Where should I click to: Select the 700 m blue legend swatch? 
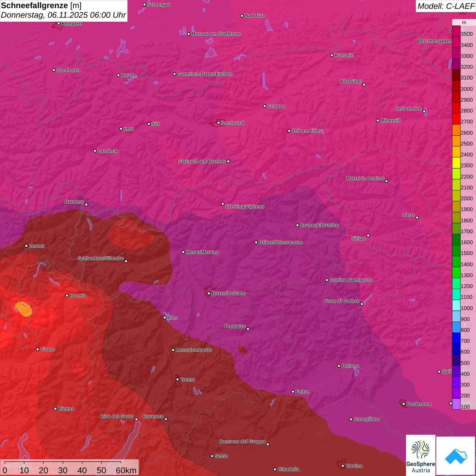456,338
